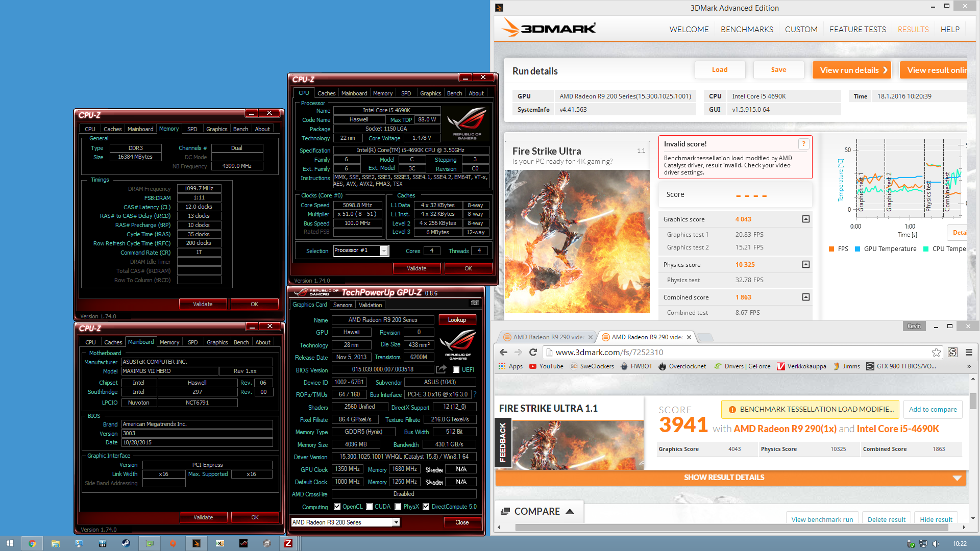The width and height of the screenshot is (980, 551).
Task: Close the first AMD Radeon R9 290 tab
Action: (x=591, y=337)
